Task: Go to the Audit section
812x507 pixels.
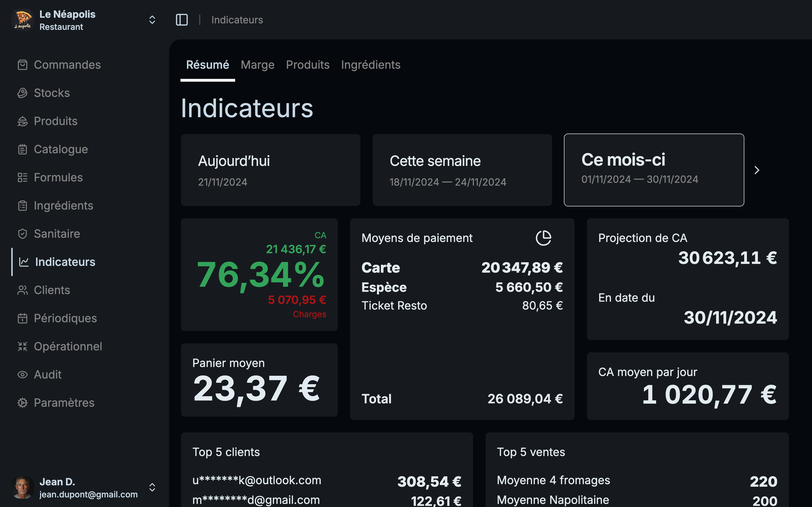Action: [47, 375]
